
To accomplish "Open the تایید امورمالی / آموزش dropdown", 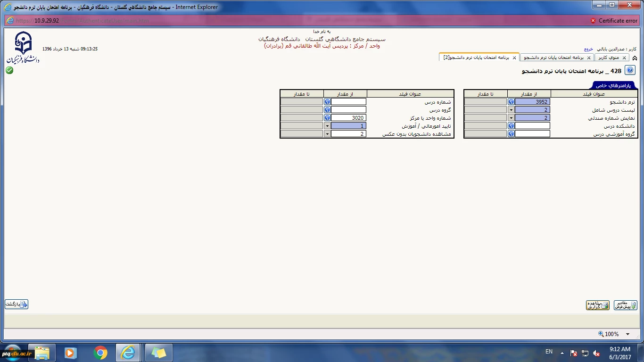I will 327,126.
